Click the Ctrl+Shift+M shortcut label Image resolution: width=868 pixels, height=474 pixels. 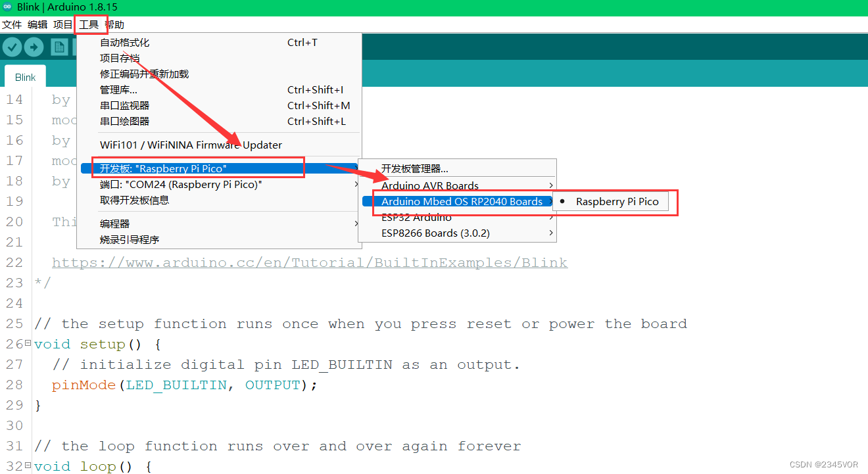pyautogui.click(x=318, y=106)
